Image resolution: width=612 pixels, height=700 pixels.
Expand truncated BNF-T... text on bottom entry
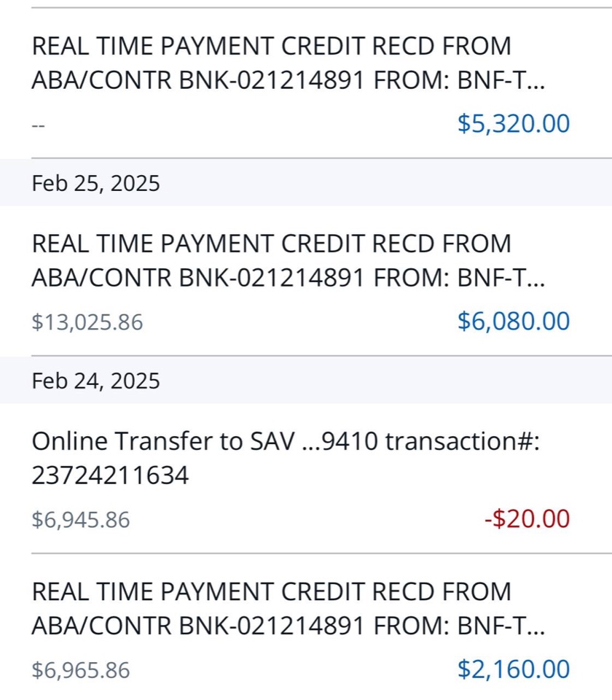coord(501,626)
